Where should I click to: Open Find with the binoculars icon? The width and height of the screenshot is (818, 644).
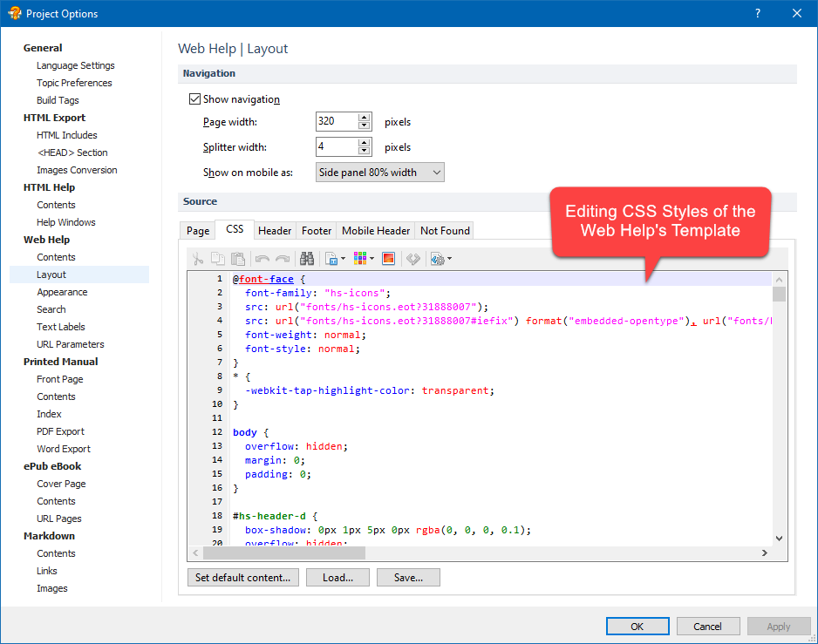coord(307,259)
